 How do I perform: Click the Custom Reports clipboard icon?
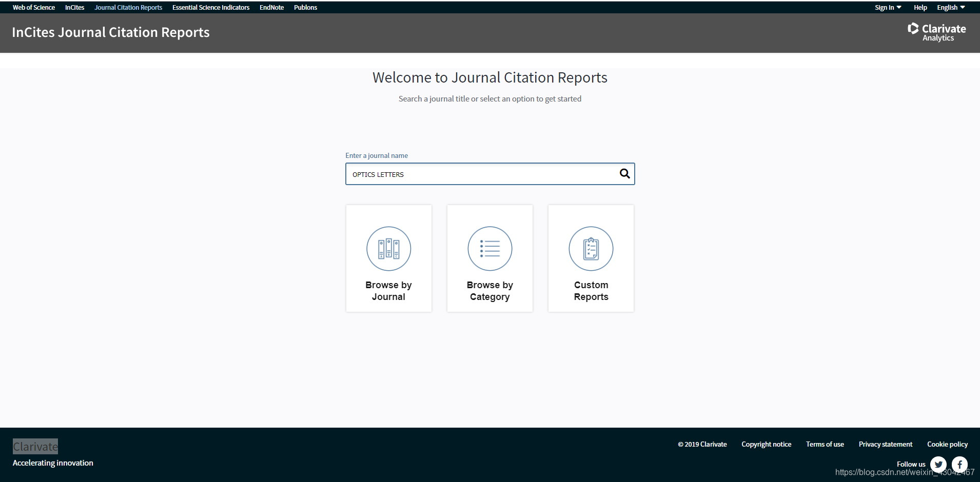click(591, 249)
